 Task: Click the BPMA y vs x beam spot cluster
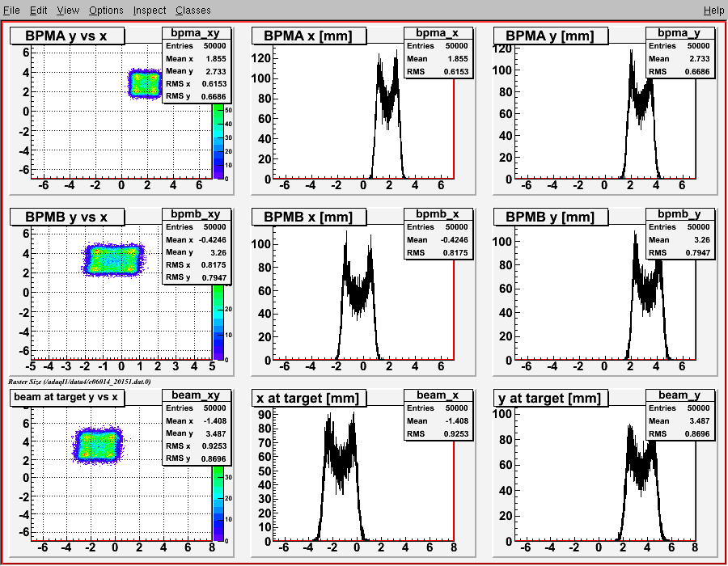(145, 83)
